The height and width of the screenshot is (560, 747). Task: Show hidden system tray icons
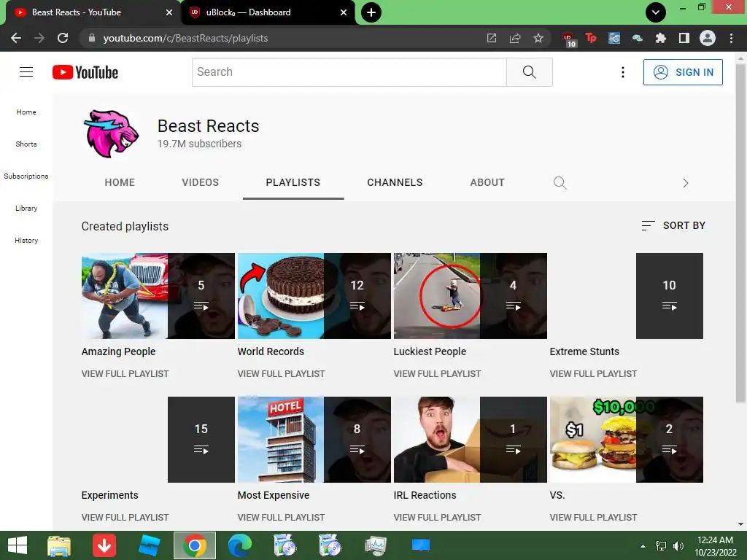tap(643, 545)
